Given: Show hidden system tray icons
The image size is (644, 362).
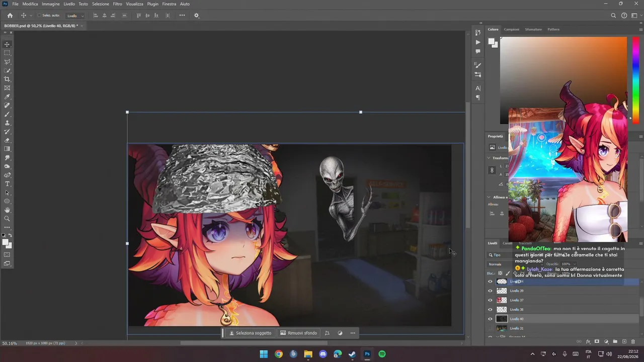Looking at the screenshot, I should 532,354.
